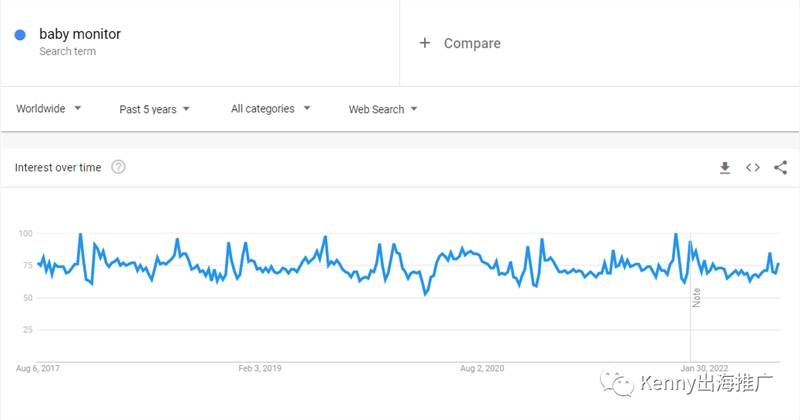
Task: Download the Interest over time data
Action: (724, 167)
